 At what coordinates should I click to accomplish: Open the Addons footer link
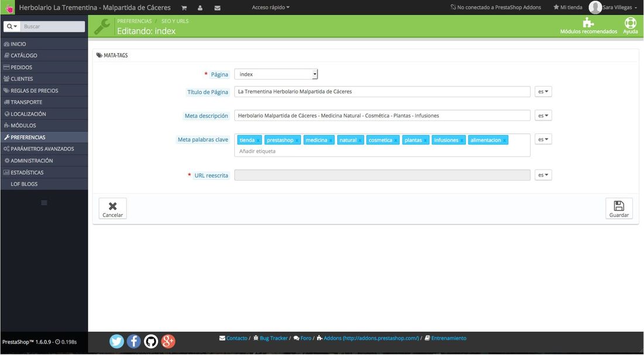(368, 338)
